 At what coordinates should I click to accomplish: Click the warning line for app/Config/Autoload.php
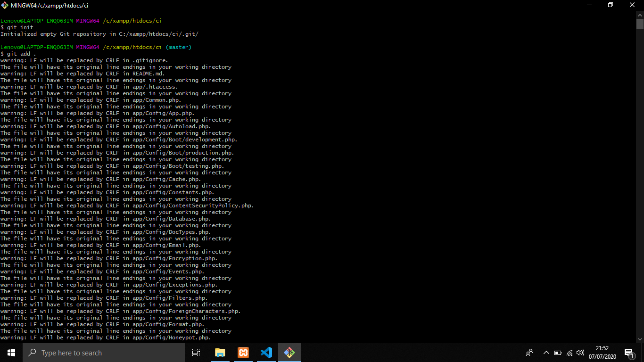click(106, 126)
